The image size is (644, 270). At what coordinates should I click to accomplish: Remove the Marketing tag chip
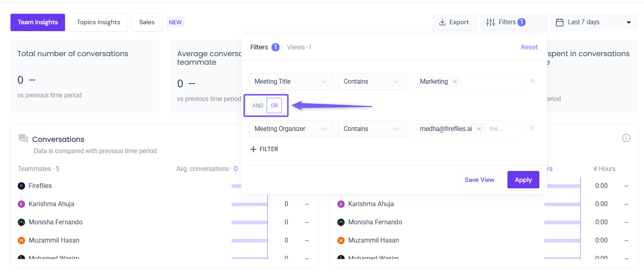coord(455,82)
